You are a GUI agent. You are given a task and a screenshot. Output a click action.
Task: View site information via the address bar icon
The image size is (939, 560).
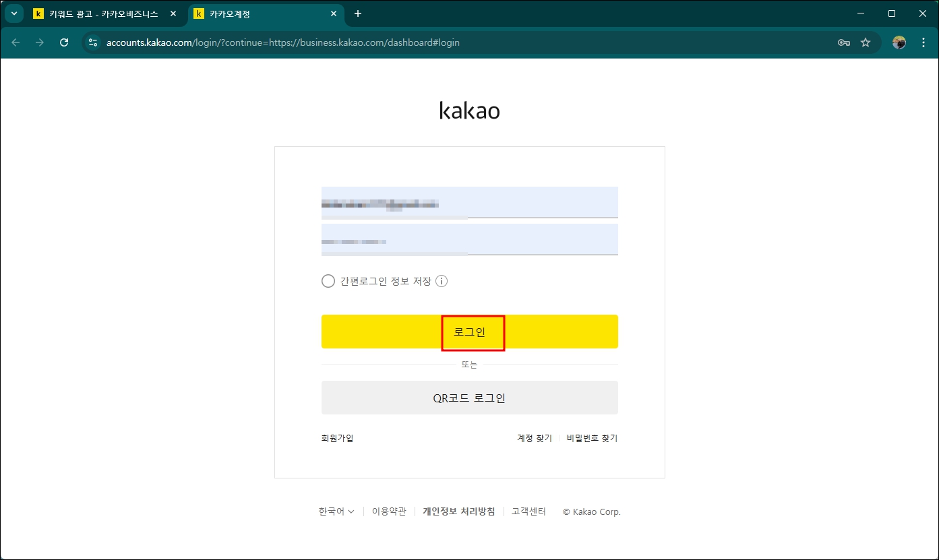point(92,42)
